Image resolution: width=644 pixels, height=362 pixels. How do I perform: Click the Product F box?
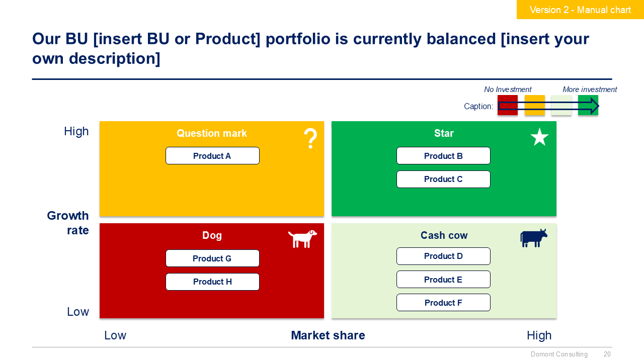pos(443,303)
